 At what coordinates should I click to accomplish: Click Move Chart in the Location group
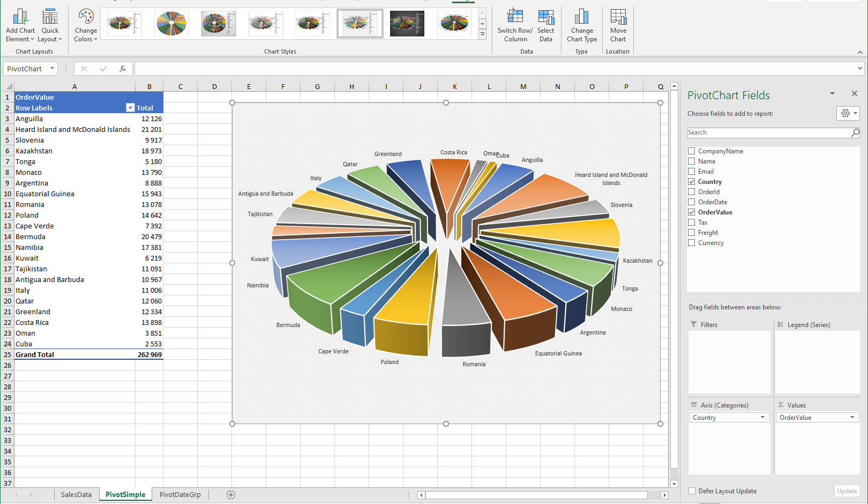pyautogui.click(x=618, y=25)
